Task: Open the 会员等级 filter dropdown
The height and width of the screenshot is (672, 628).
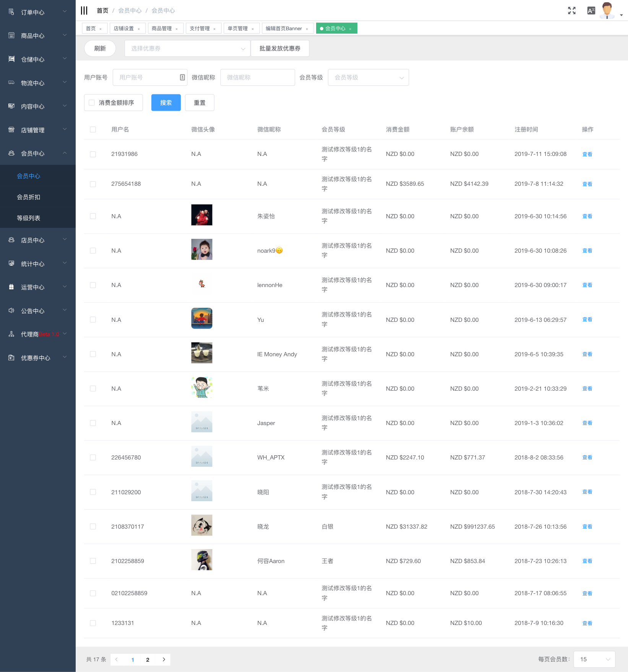Action: [368, 78]
